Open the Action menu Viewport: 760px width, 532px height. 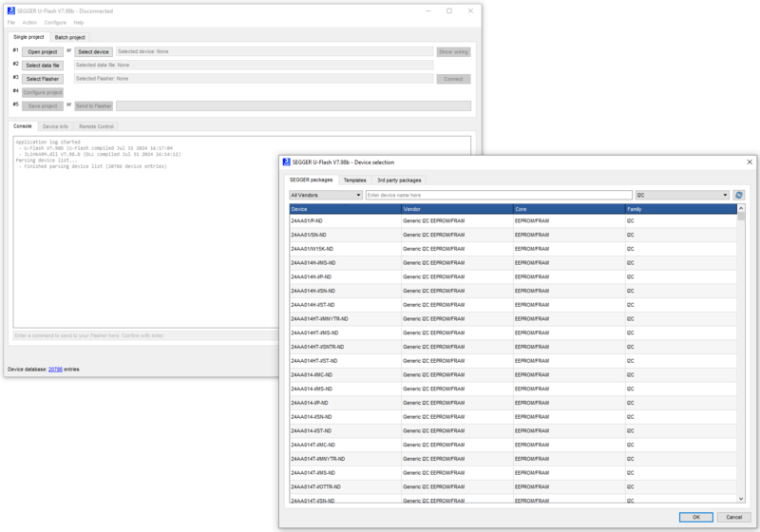pyautogui.click(x=29, y=22)
